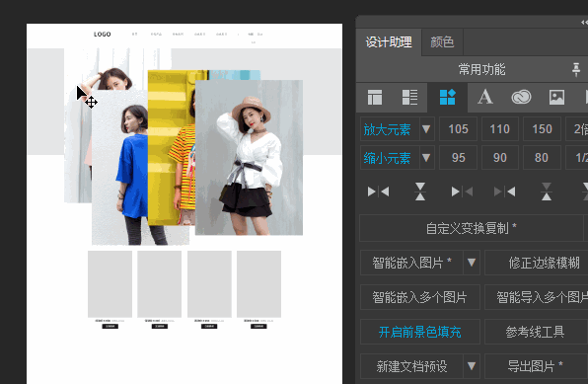
Task: Shrink element to 90 percent
Action: pyautogui.click(x=500, y=158)
